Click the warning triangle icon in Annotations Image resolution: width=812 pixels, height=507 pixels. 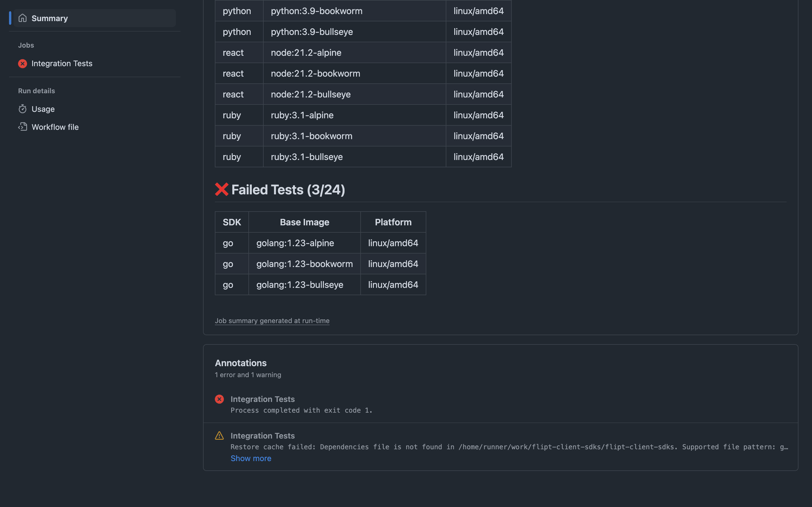[219, 435]
